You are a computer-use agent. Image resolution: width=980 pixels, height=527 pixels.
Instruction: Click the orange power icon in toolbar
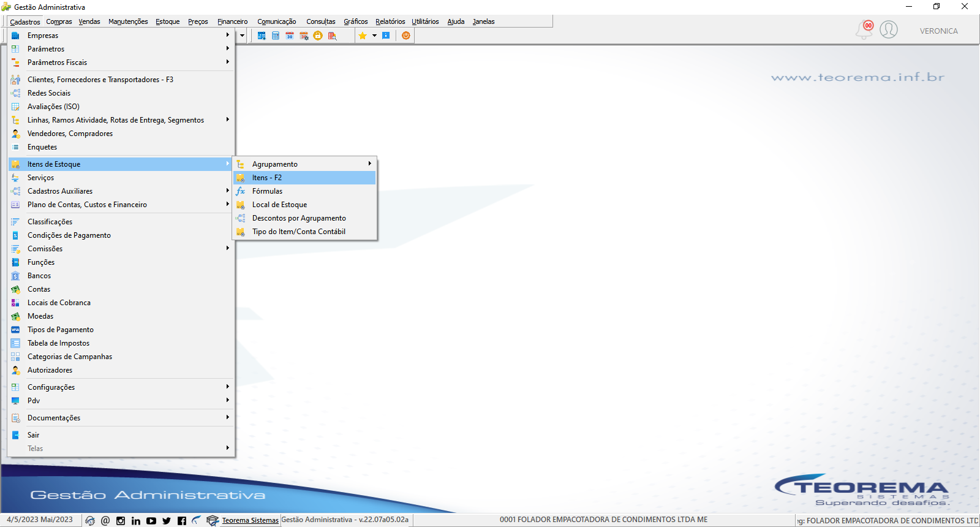(x=406, y=36)
